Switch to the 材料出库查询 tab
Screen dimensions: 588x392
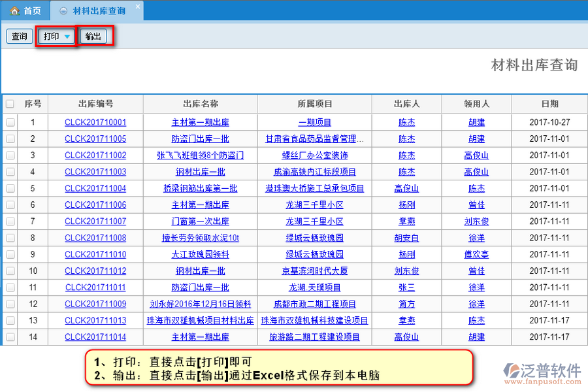99,11
